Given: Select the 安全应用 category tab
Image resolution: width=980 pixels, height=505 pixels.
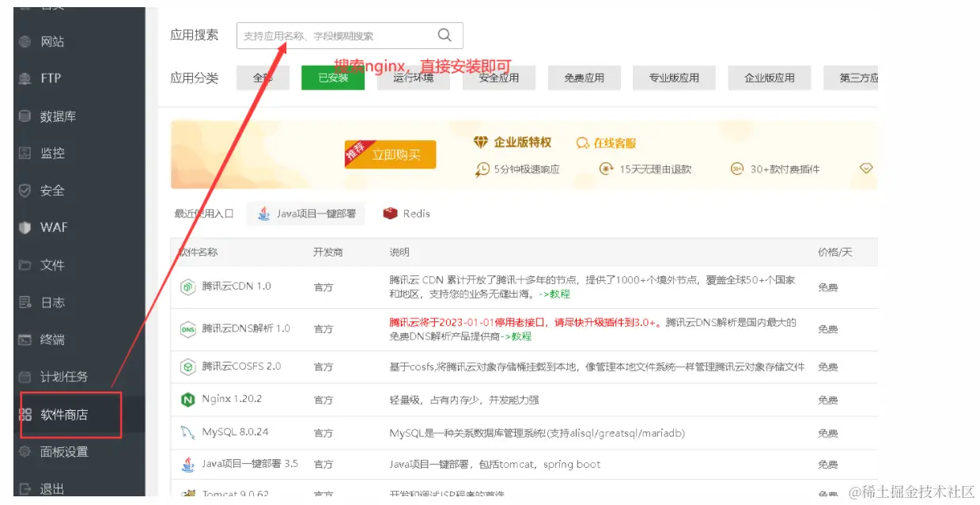Looking at the screenshot, I should pyautogui.click(x=499, y=78).
